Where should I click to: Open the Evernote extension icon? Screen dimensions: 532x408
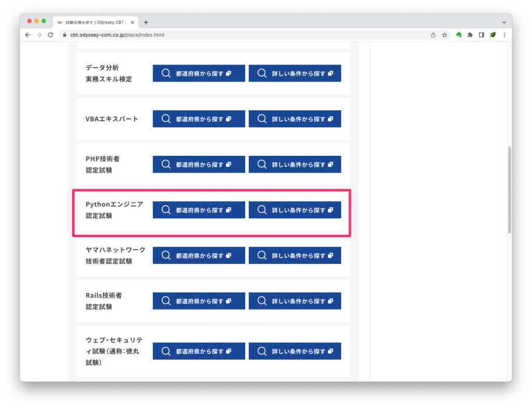pos(459,35)
